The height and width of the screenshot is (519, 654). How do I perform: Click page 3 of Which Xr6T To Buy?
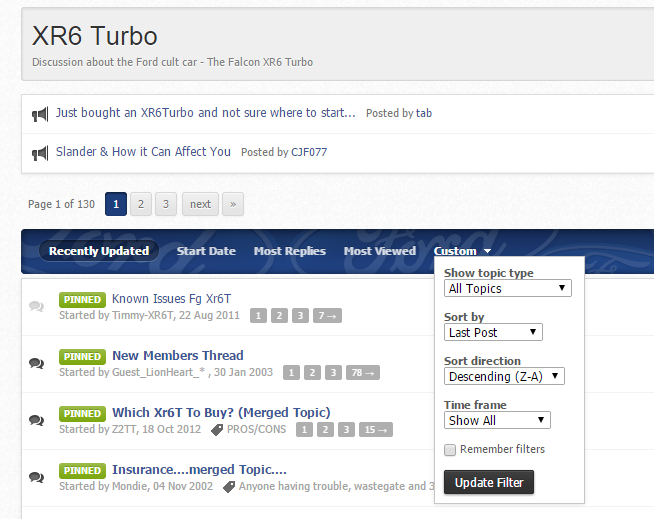click(346, 430)
